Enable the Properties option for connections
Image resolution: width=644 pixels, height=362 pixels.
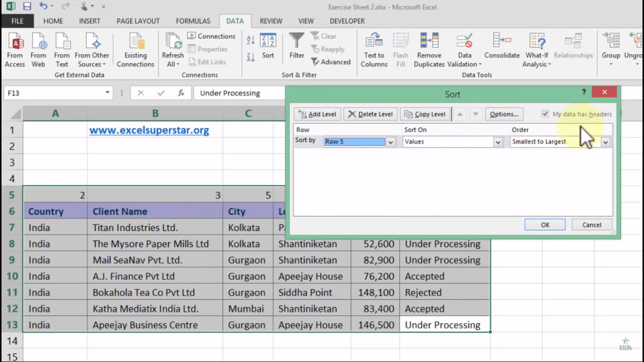[x=209, y=49]
